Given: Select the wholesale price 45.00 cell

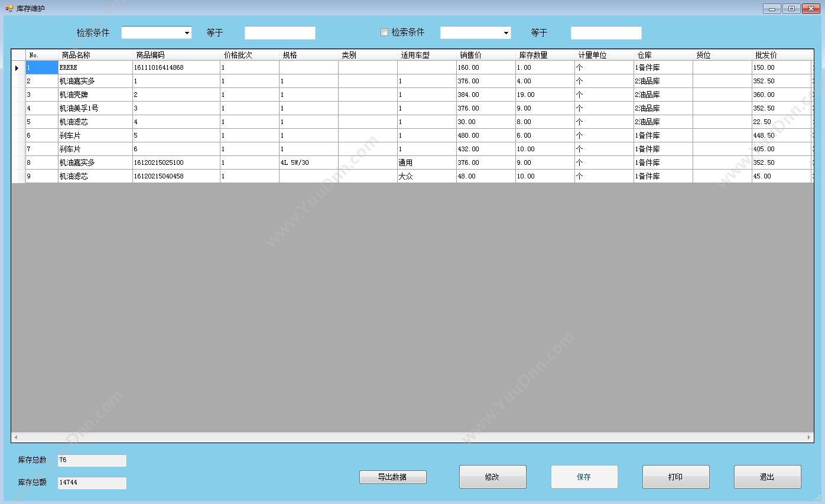Looking at the screenshot, I should tap(782, 176).
